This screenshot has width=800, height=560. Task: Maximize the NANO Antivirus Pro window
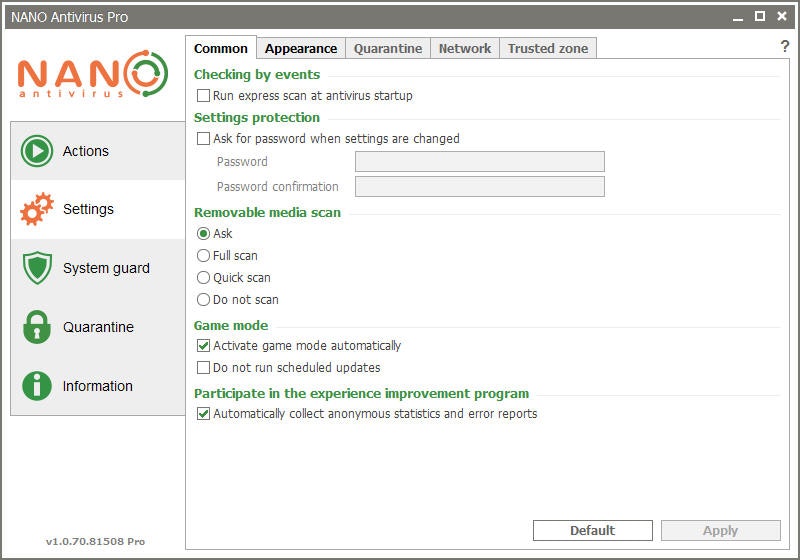760,16
